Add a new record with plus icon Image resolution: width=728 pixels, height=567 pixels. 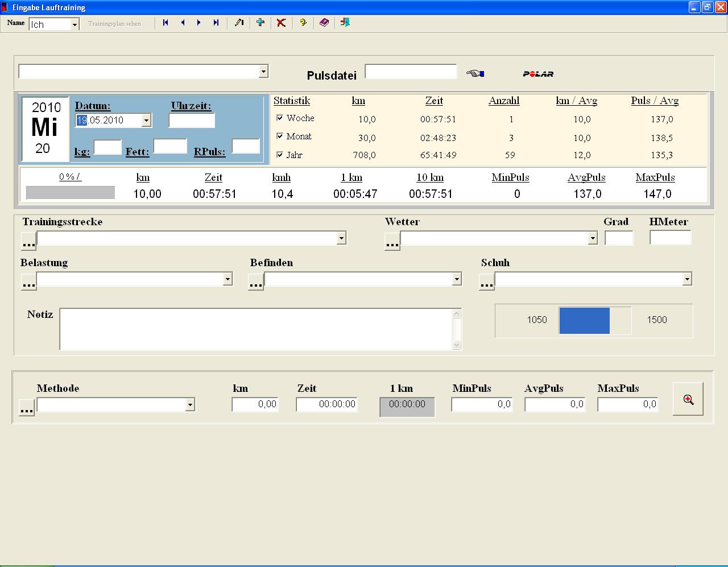260,23
